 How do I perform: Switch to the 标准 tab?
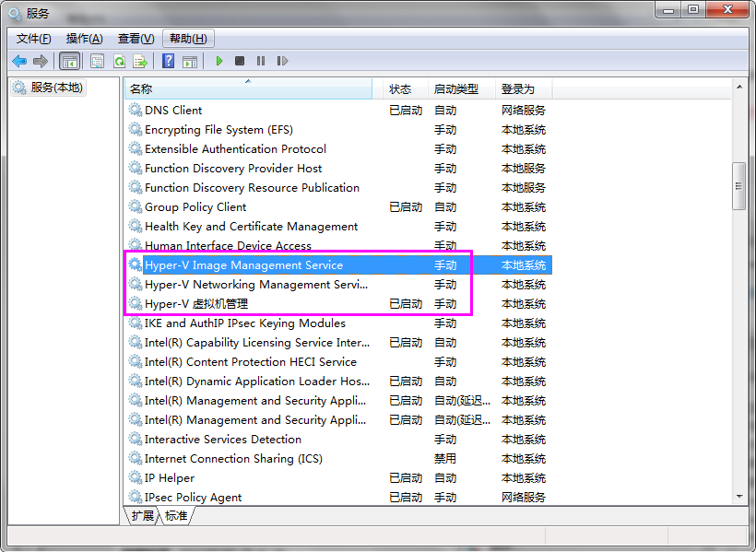[x=176, y=516]
